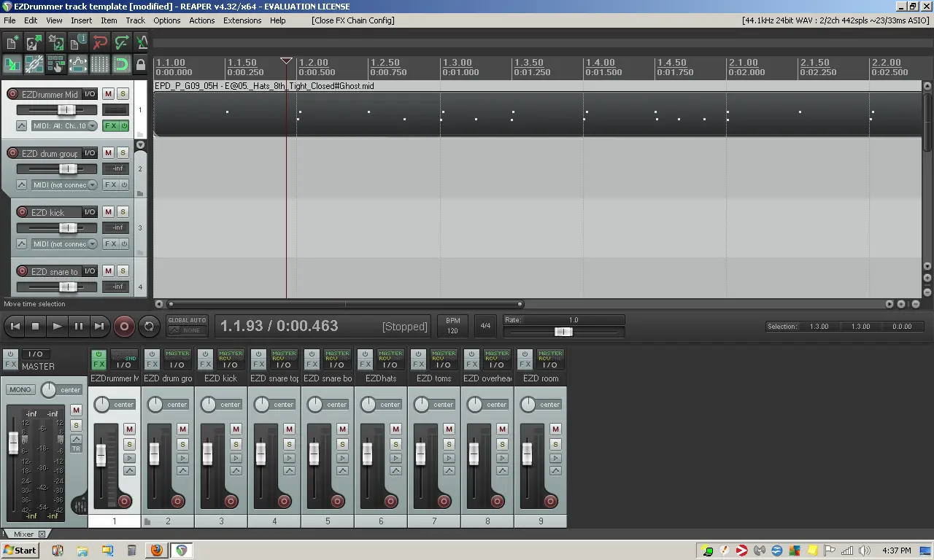The height and width of the screenshot is (560, 934).
Task: Click the BPM 120 tempo field
Action: click(x=452, y=326)
